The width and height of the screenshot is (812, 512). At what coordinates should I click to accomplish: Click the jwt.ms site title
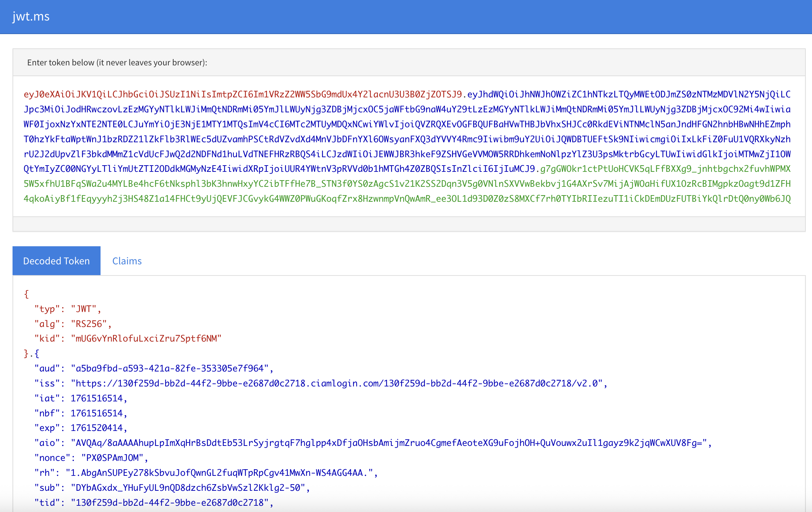pyautogui.click(x=31, y=16)
